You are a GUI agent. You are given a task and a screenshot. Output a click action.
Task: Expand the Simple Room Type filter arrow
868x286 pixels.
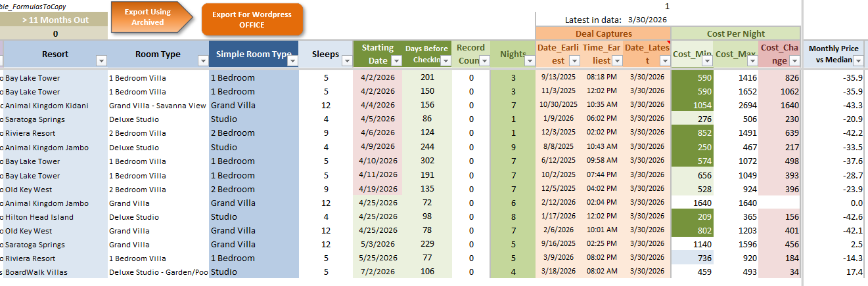[x=292, y=60]
